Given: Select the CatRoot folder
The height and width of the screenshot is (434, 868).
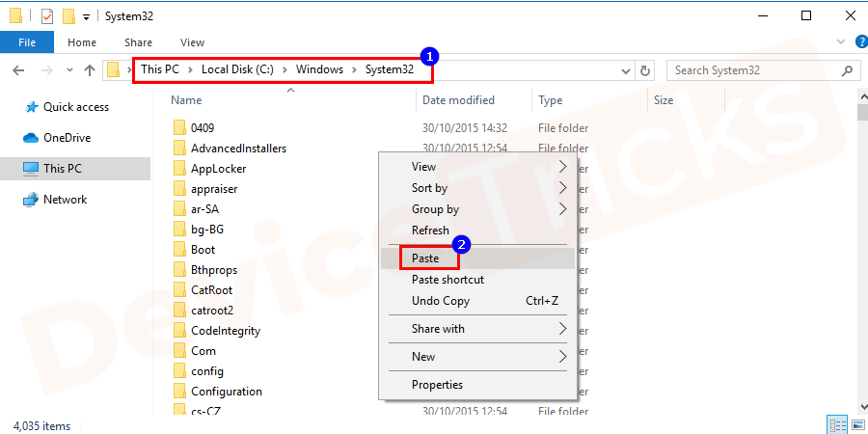Looking at the screenshot, I should click(x=203, y=290).
